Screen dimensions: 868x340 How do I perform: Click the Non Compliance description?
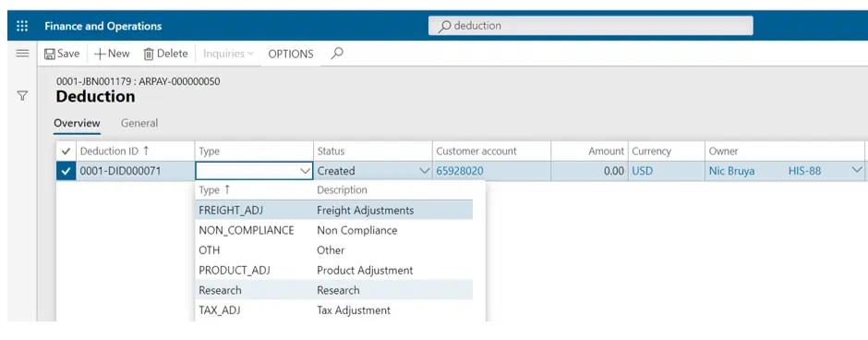[x=356, y=230]
